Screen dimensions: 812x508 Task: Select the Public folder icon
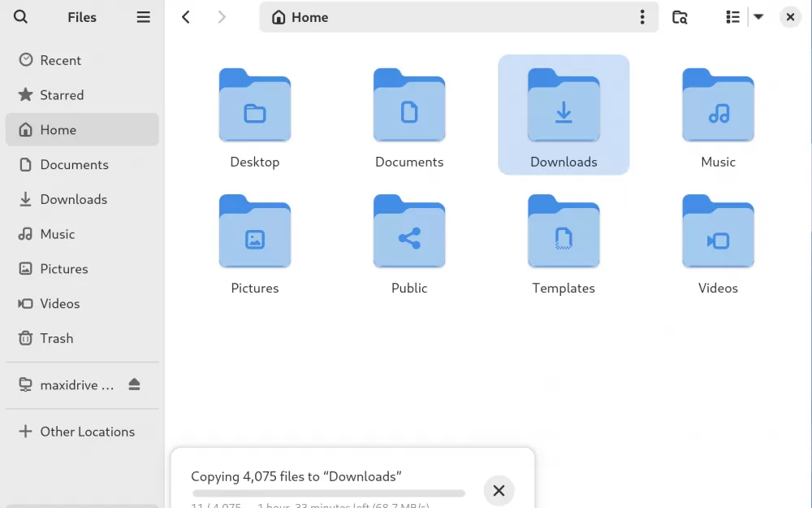tap(409, 231)
